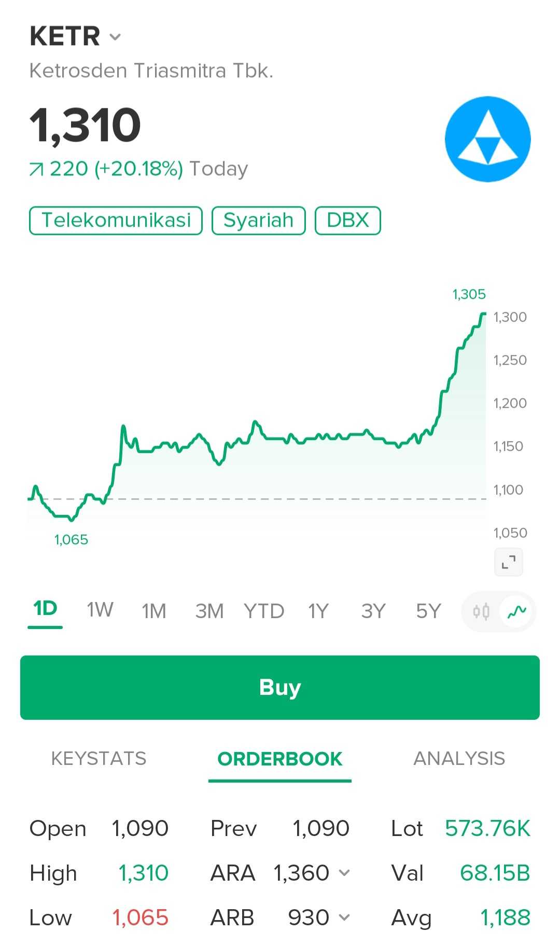Tap the green Buy button
Viewport: 560px width, 945px height.
[x=280, y=687]
